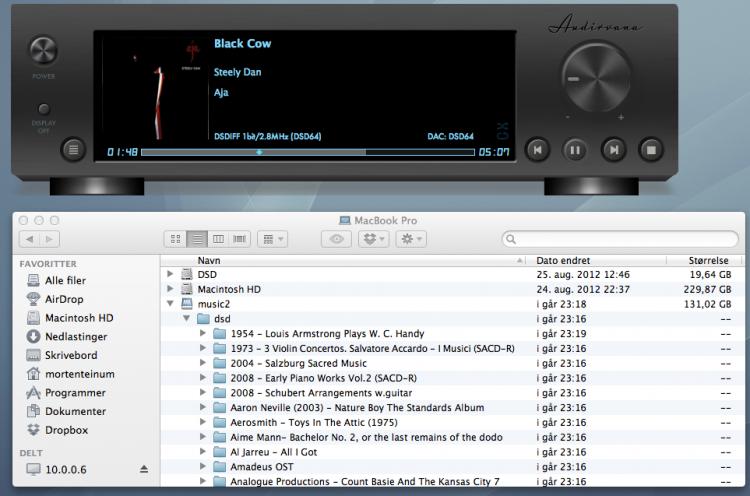
Task: Open the Audirvana playlist button
Action: point(73,150)
